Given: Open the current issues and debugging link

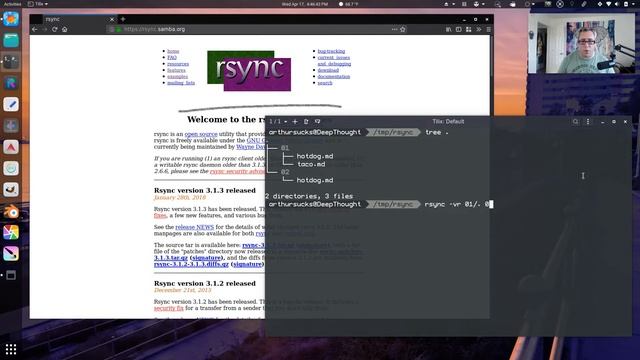Looking at the screenshot, I should pos(334,60).
